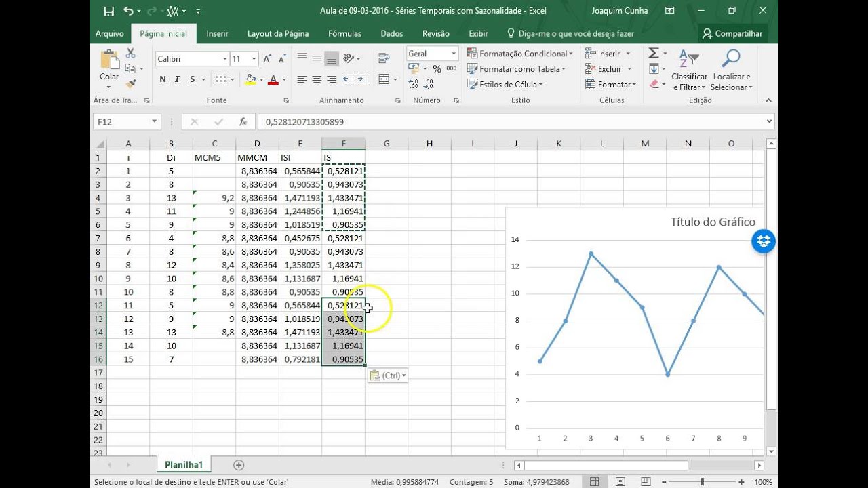Image resolution: width=868 pixels, height=488 pixels.
Task: Open the Layout da Página tab
Action: coord(278,33)
